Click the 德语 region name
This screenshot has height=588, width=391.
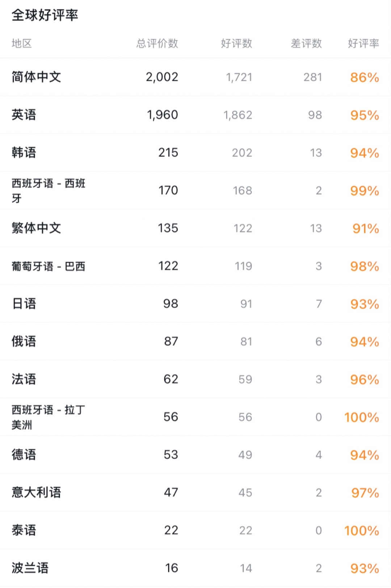[x=24, y=455]
